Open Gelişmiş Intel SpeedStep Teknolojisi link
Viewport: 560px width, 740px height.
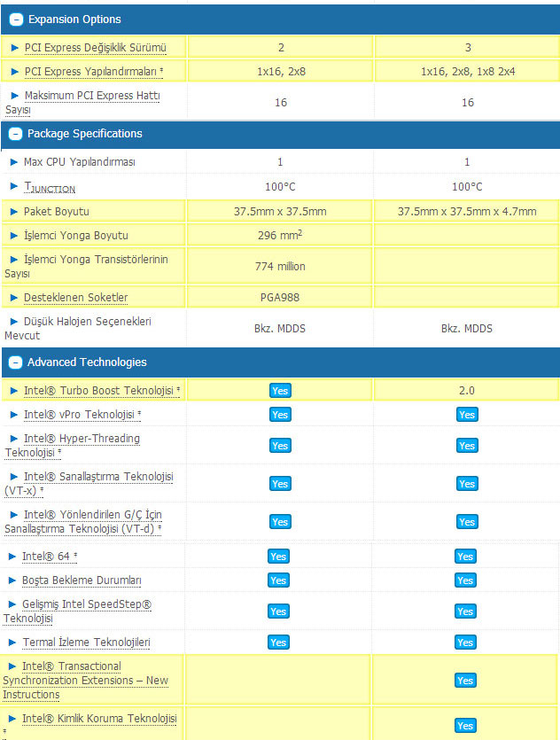coord(78,611)
